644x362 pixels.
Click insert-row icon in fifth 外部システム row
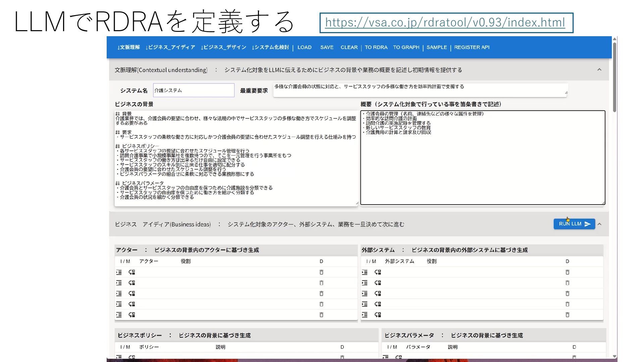(x=365, y=315)
